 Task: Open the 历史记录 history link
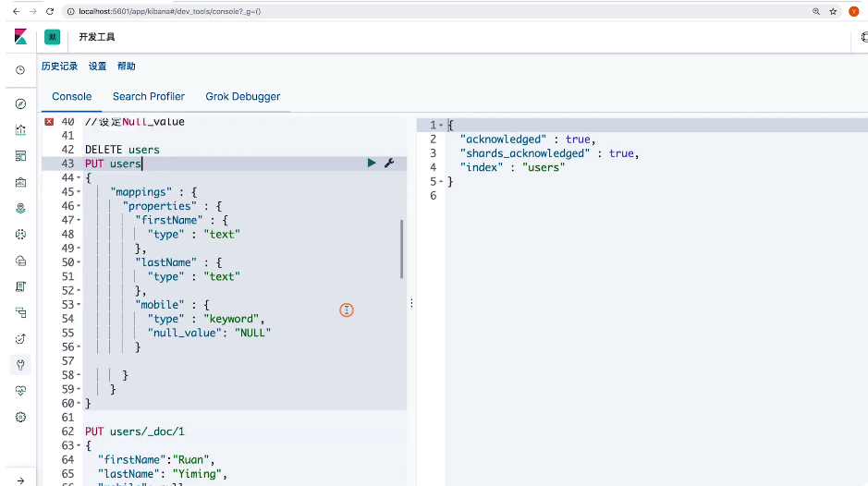(59, 67)
